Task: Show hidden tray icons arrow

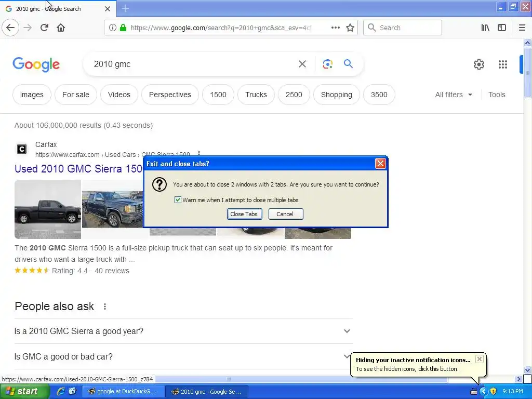Action: point(483,392)
